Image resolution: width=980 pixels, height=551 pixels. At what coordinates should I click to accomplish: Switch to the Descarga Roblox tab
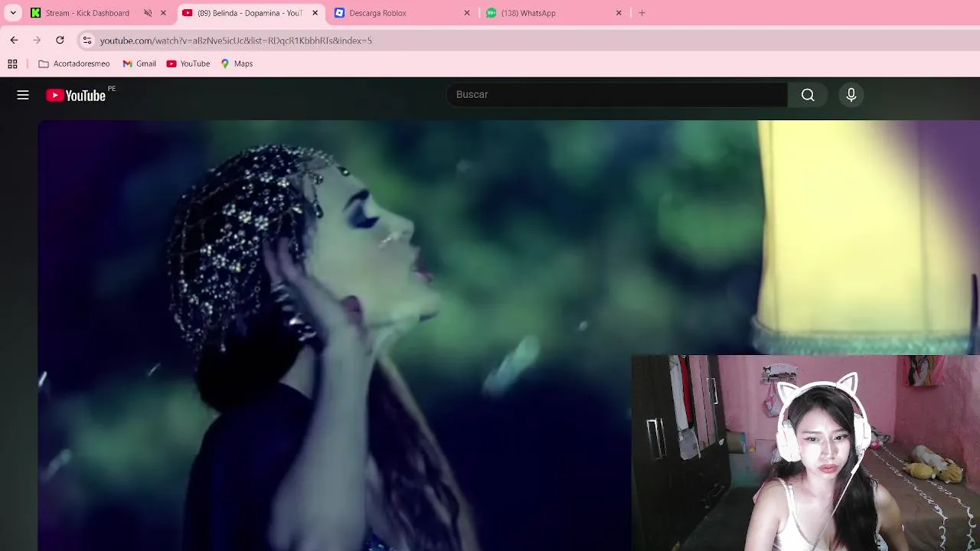[x=377, y=13]
